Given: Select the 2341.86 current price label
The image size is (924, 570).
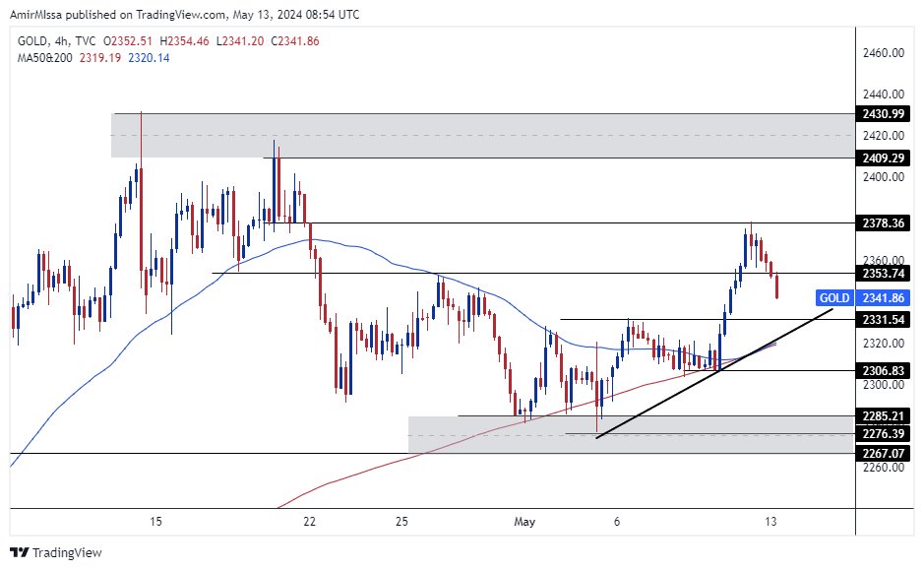Looking at the screenshot, I should [882, 297].
